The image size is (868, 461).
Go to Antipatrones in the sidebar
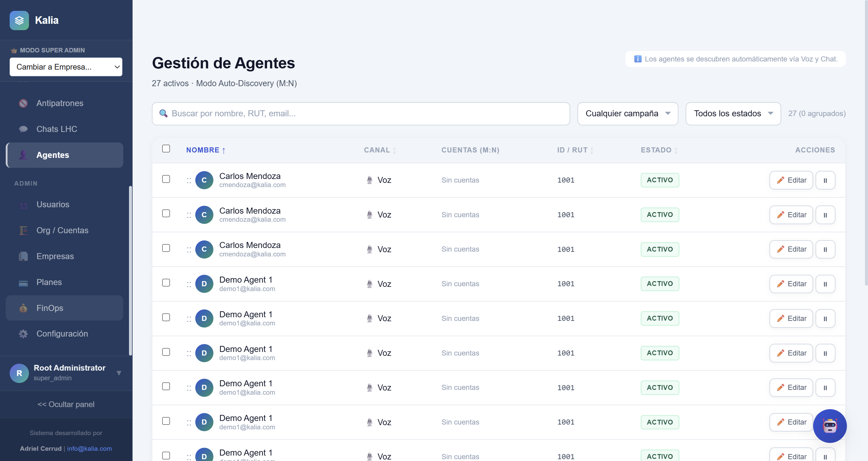[x=60, y=103]
